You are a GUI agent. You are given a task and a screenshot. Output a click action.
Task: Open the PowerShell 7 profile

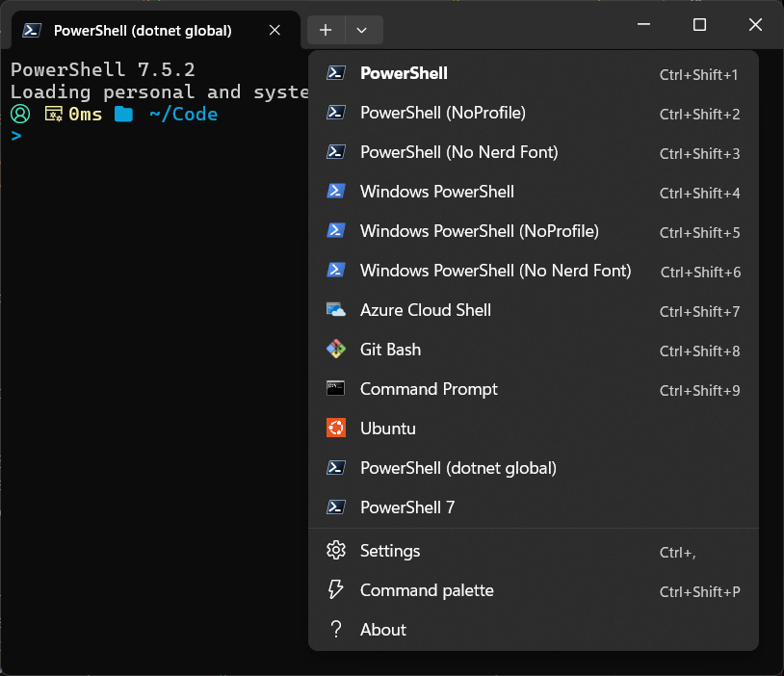[x=533, y=507]
